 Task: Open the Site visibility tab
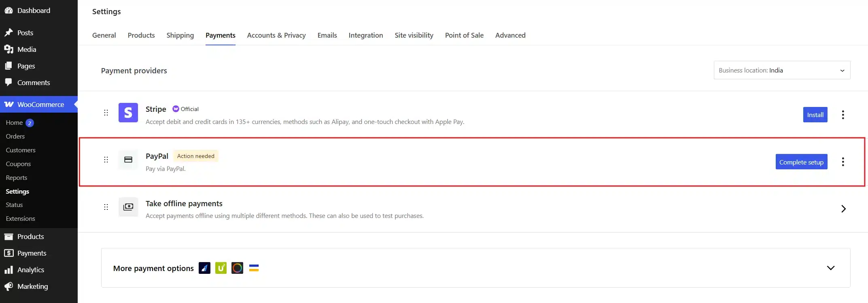click(x=414, y=35)
